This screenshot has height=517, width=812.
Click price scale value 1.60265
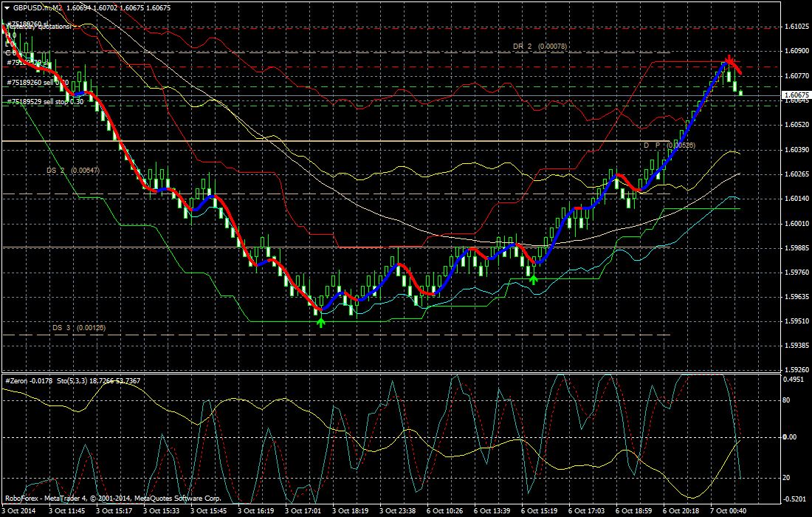click(797, 174)
